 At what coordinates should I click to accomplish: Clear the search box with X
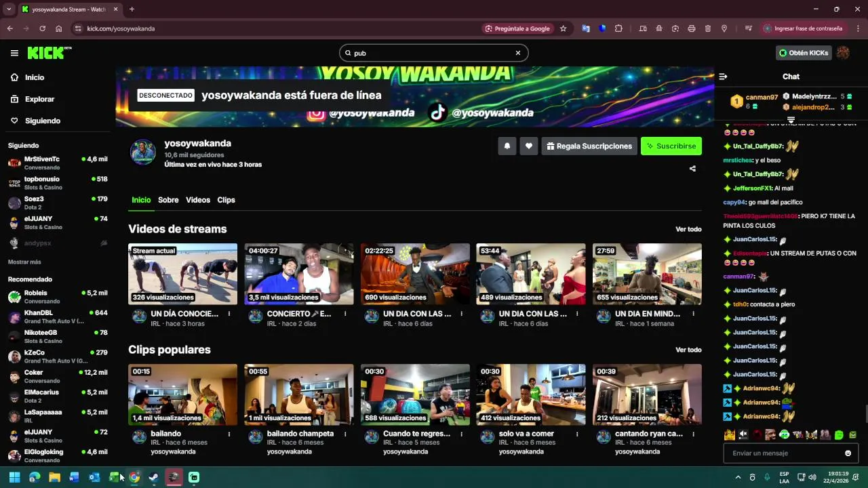pos(518,53)
